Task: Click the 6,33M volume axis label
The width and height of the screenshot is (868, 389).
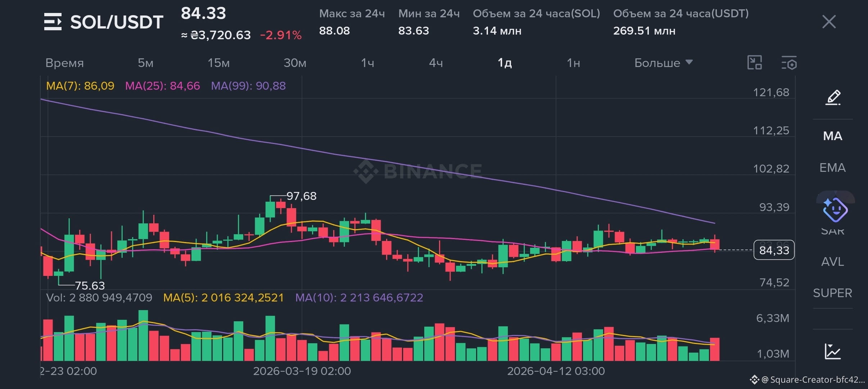Action: coord(773,318)
